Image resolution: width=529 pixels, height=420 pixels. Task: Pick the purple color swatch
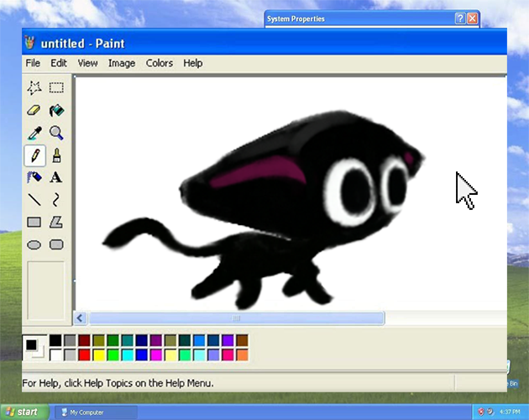click(156, 340)
